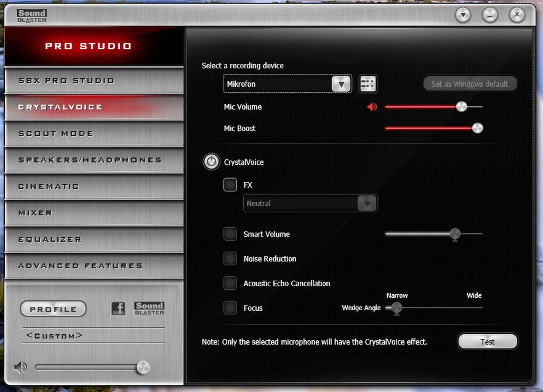Click the Mic Boost slider handle
The width and height of the screenshot is (543, 392).
(478, 128)
